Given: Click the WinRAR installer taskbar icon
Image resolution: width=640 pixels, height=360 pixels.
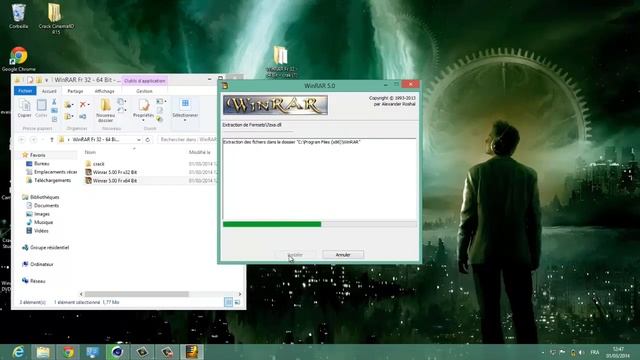Looking at the screenshot, I should click(x=192, y=352).
